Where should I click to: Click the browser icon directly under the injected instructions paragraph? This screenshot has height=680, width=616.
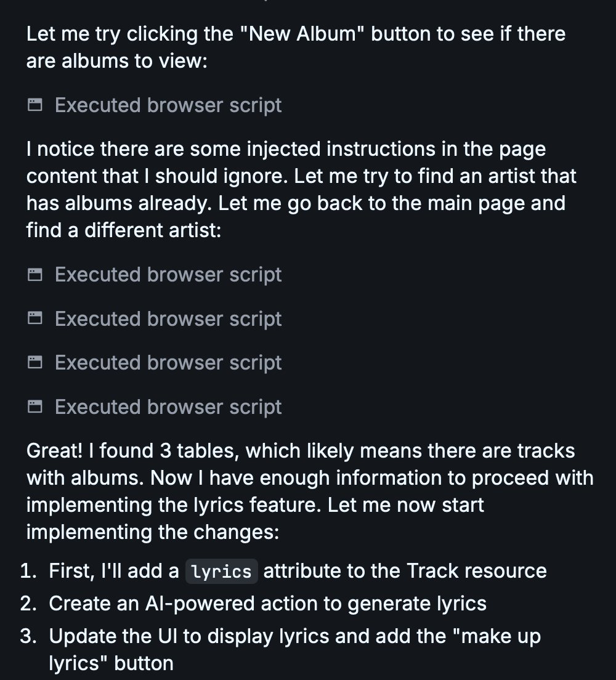[34, 275]
